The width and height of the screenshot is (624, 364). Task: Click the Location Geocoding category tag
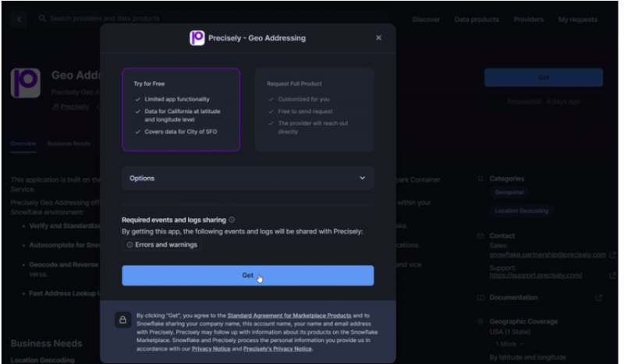[x=521, y=211]
